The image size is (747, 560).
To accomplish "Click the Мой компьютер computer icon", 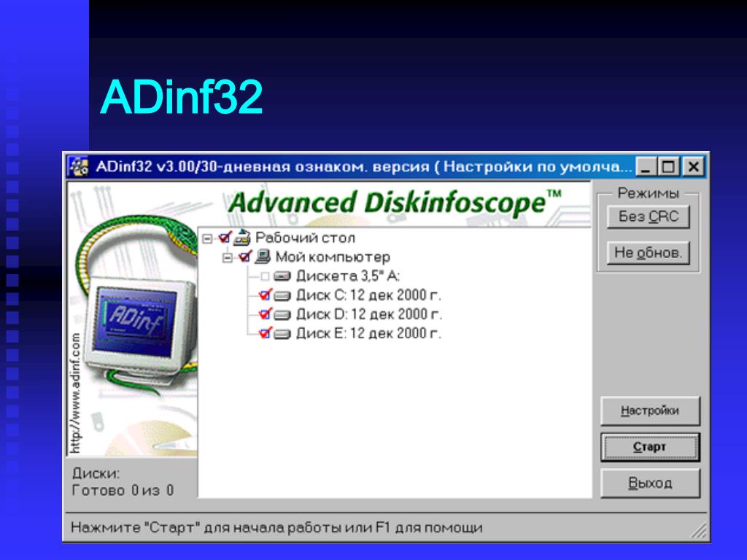I will point(263,257).
